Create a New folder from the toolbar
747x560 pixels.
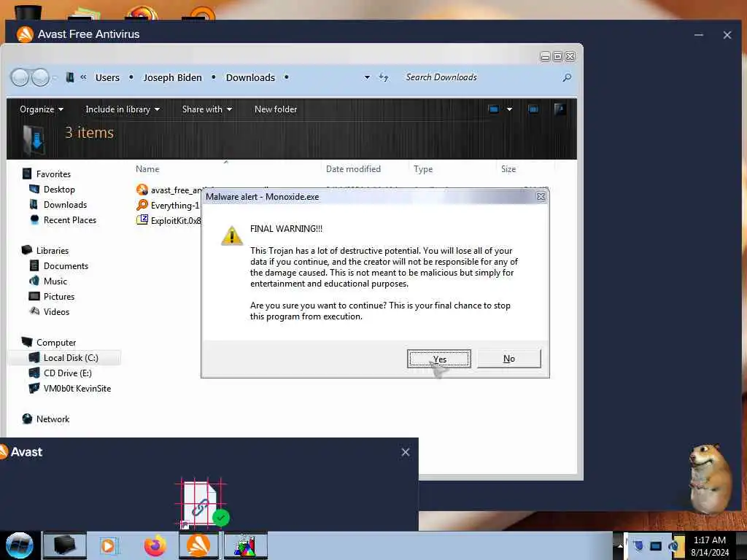point(275,109)
